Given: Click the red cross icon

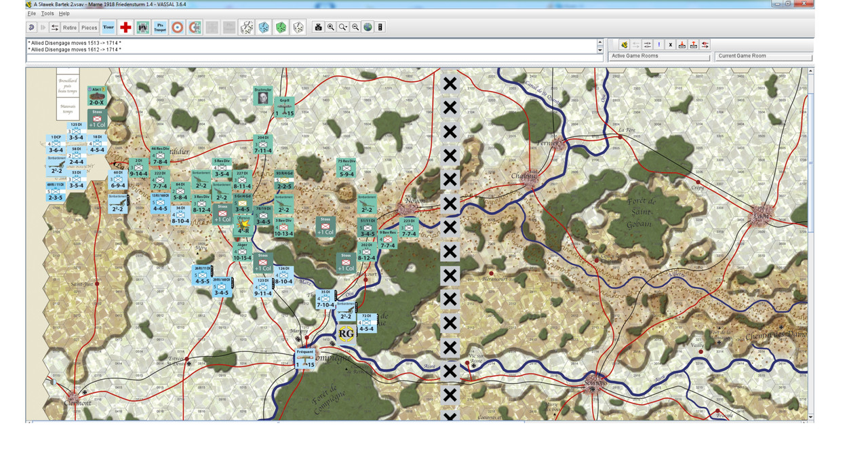Looking at the screenshot, I should [125, 27].
